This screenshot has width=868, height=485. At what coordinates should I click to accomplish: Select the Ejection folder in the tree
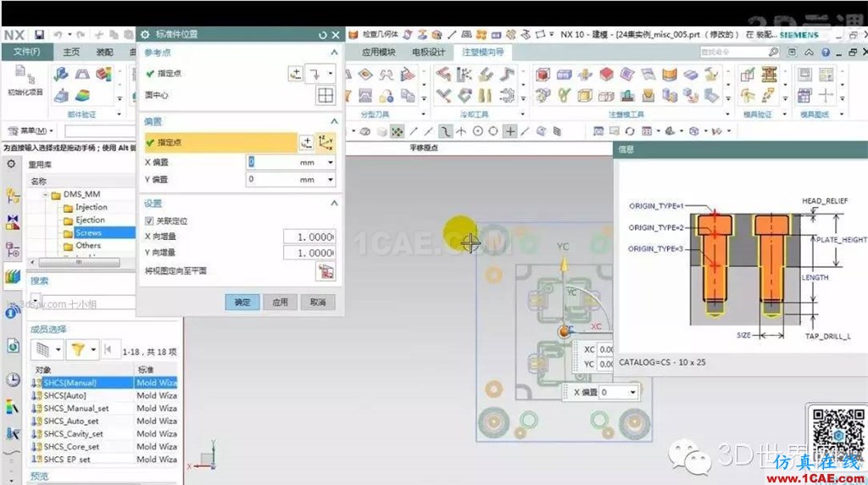tap(90, 220)
